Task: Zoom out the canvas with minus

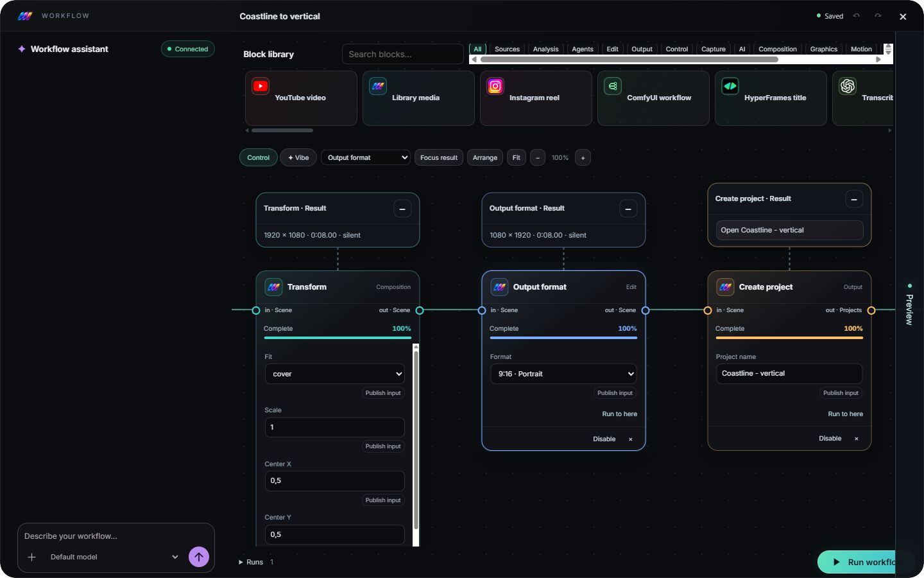Action: (538, 157)
